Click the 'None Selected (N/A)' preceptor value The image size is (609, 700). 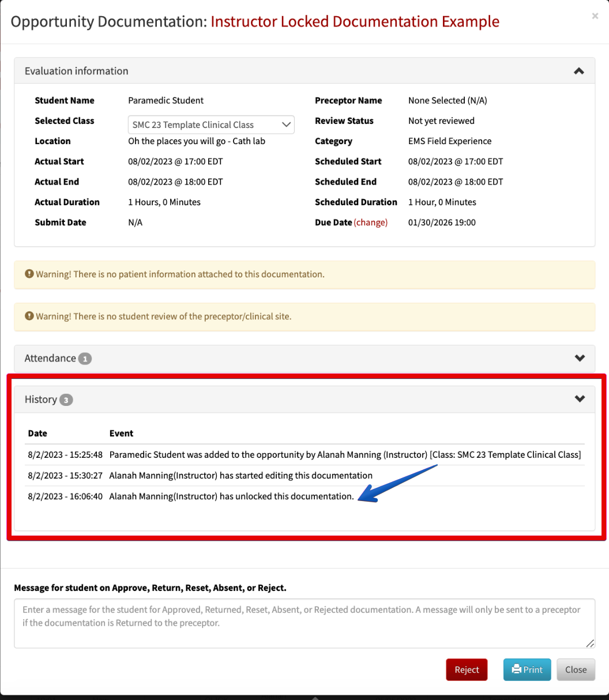(448, 100)
